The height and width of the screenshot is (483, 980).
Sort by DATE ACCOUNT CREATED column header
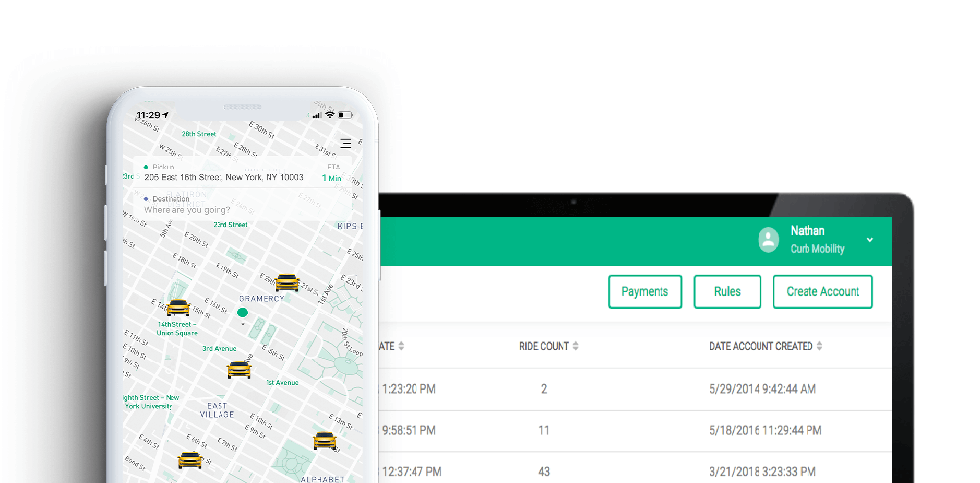click(761, 346)
